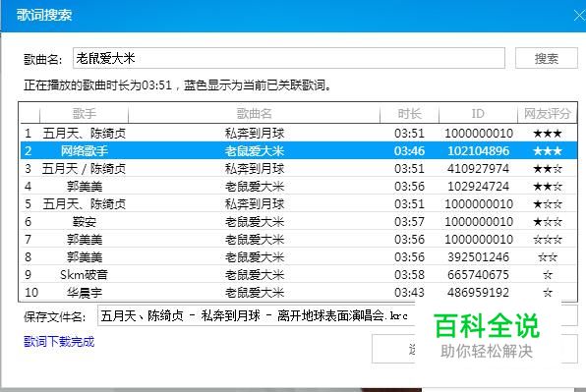Select row 9 by Skm破音
Viewport: 586px width, 392px height.
pos(299,275)
